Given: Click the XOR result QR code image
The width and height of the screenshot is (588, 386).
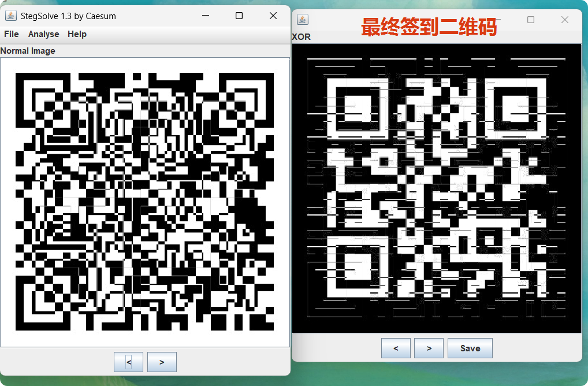Looking at the screenshot, I should (436, 188).
